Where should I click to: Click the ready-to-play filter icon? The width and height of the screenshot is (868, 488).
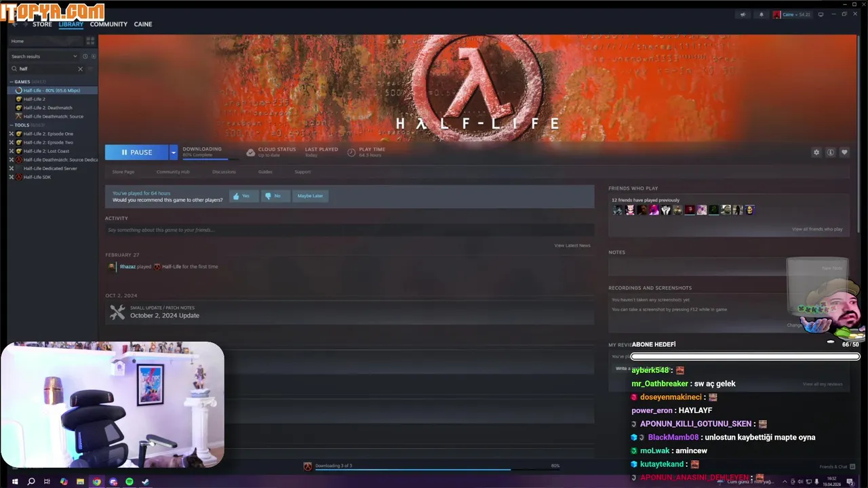pyautogui.click(x=93, y=56)
